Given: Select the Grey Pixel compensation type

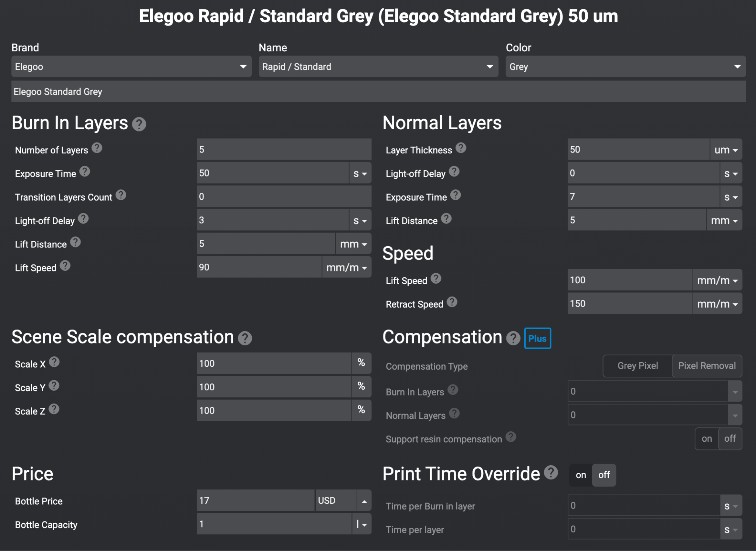Looking at the screenshot, I should tap(638, 366).
